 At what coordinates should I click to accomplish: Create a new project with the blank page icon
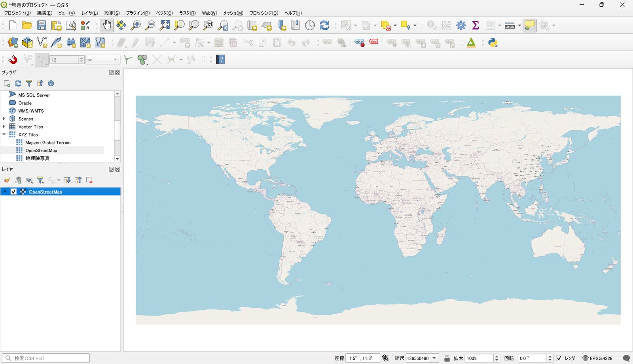13,25
